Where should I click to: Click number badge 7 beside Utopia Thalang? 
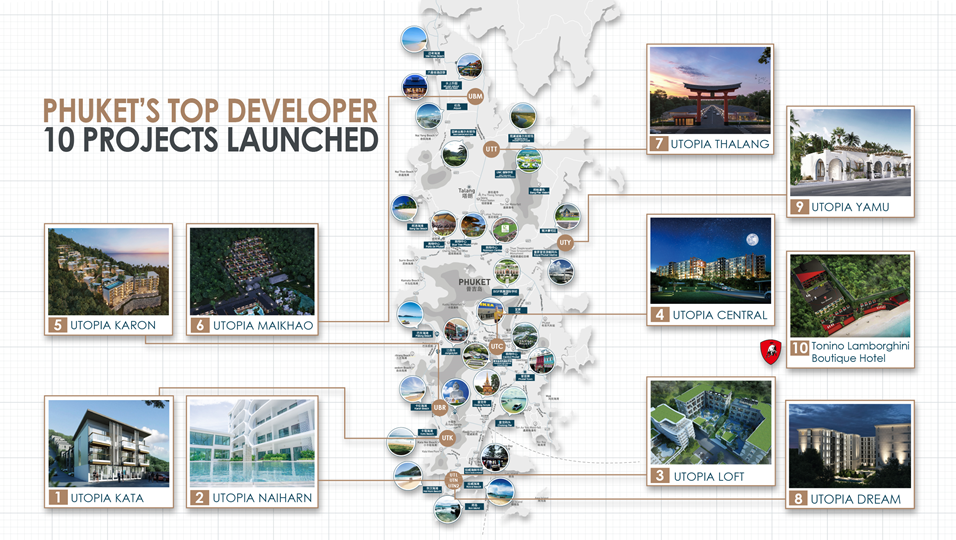[x=658, y=144]
